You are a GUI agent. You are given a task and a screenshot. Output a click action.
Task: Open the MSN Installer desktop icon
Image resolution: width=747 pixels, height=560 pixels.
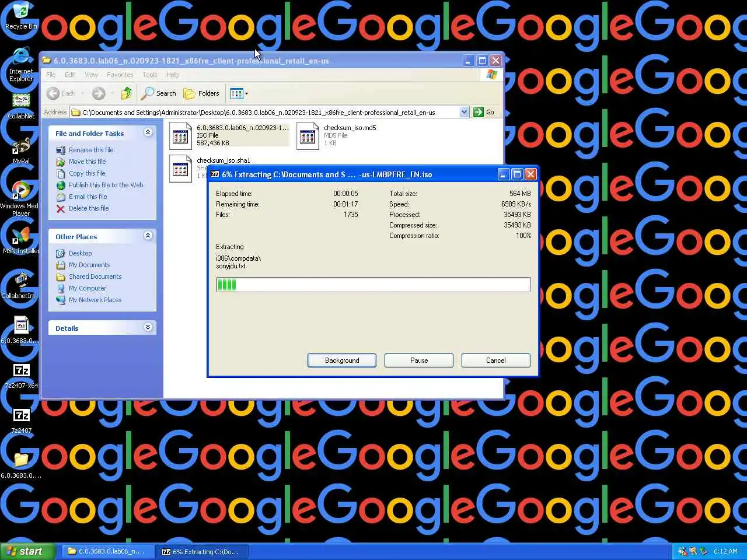coord(20,239)
